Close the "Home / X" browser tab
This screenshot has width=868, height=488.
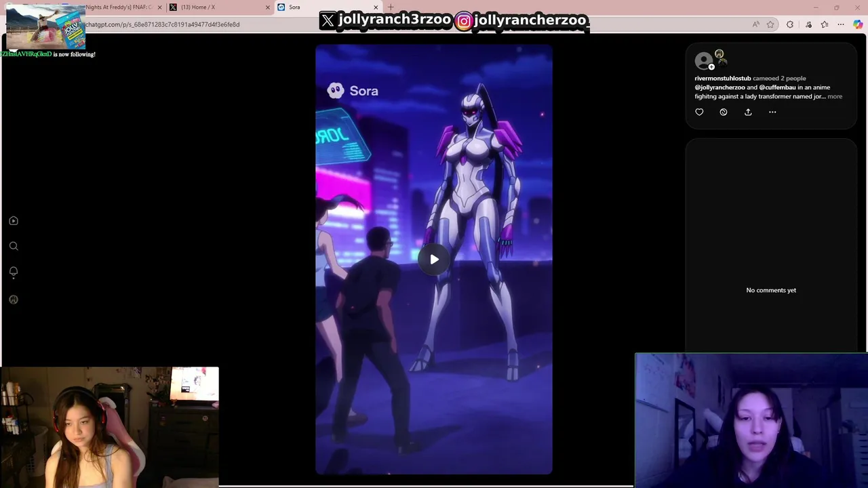pyautogui.click(x=268, y=7)
